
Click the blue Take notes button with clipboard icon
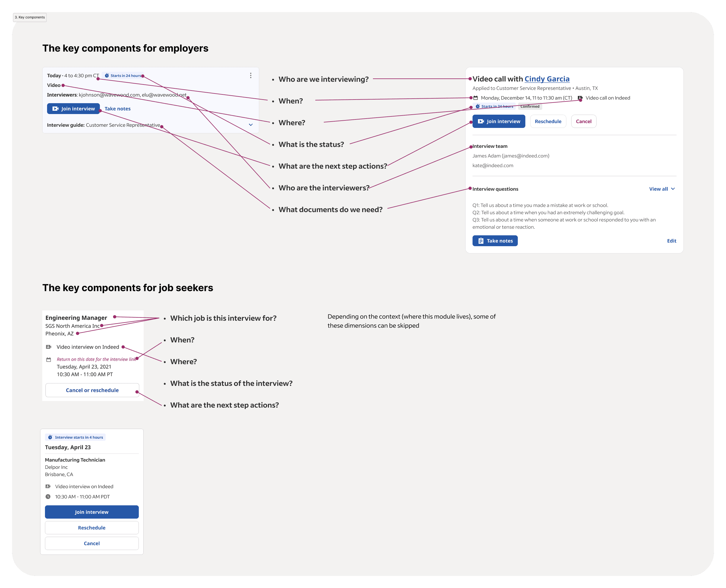pyautogui.click(x=495, y=241)
